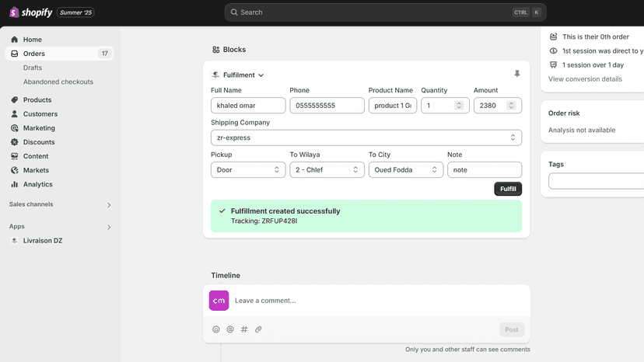The height and width of the screenshot is (362, 644).
Task: Mention a staff member with @ icon
Action: point(230,329)
